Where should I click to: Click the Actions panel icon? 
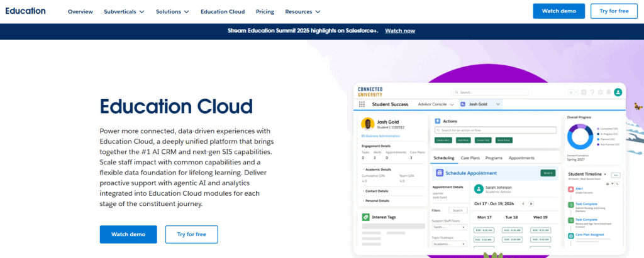click(438, 121)
